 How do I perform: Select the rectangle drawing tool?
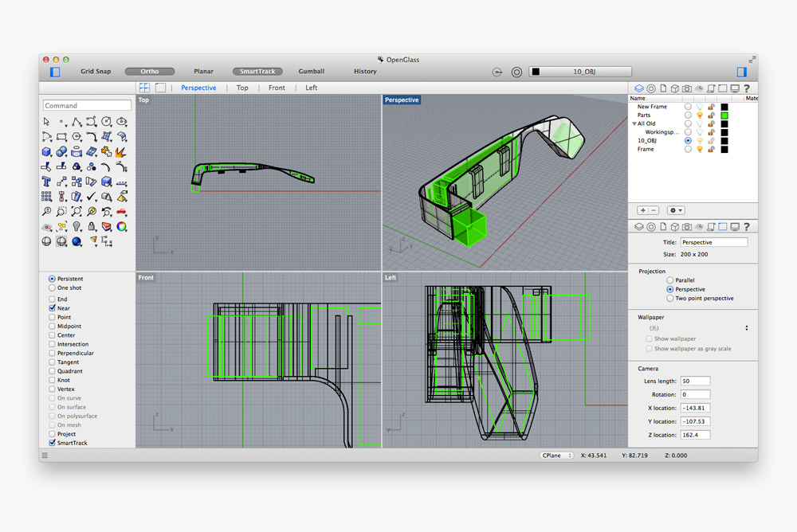click(61, 137)
